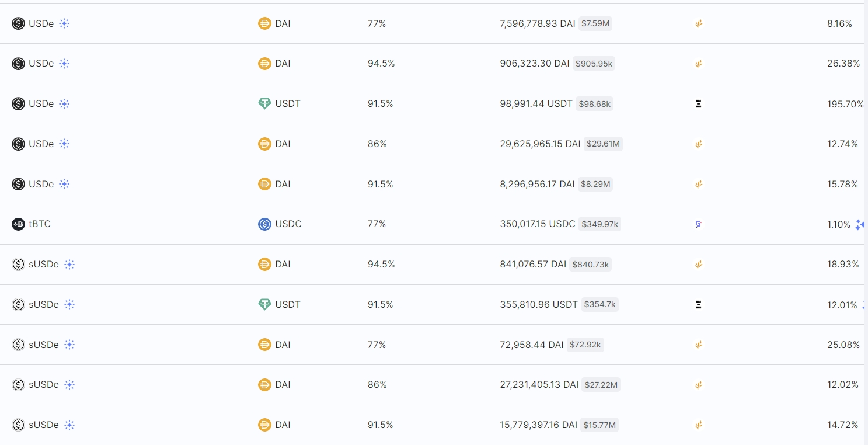Image resolution: width=868 pixels, height=445 pixels.
Task: Click the 94.5% LLTV in the $840.73k row
Action: 381,265
